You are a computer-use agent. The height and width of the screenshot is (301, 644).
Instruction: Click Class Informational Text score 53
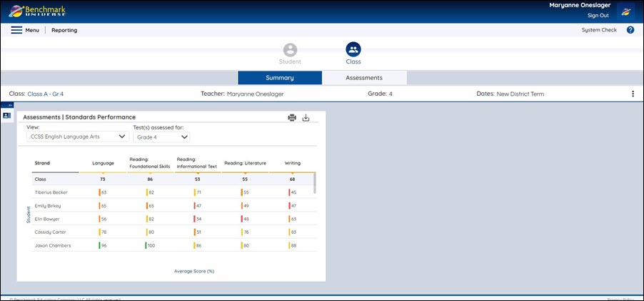pyautogui.click(x=198, y=179)
